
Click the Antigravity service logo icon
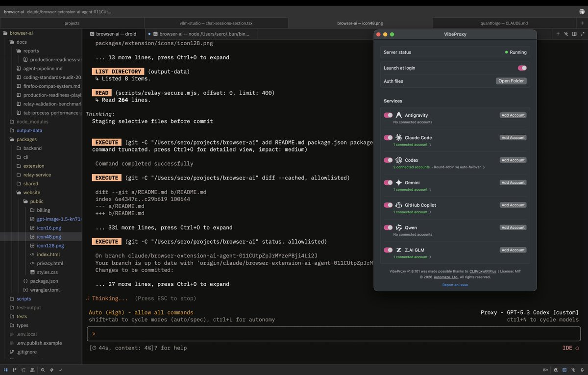[x=399, y=115]
